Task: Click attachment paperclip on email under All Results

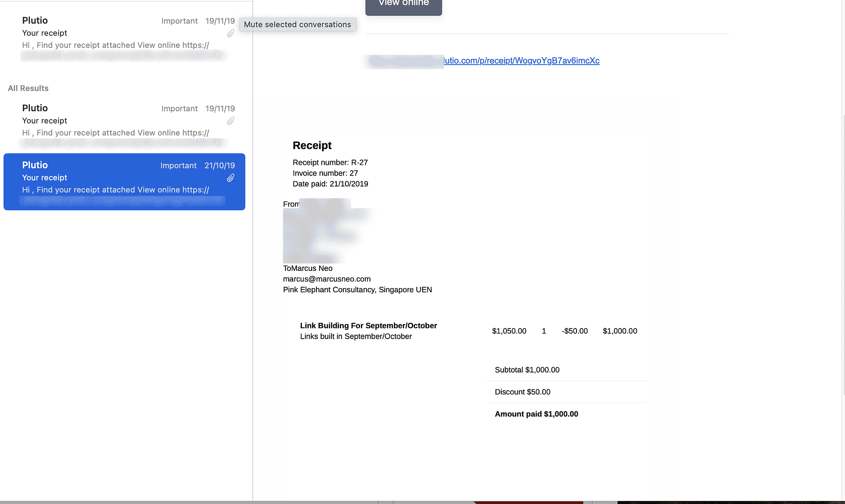Action: point(231,121)
